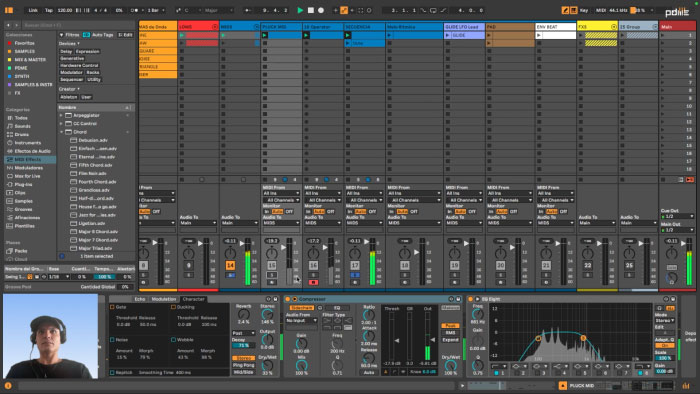This screenshot has height=394, width=700.
Task: Toggle the Key map mode button
Action: [x=584, y=10]
